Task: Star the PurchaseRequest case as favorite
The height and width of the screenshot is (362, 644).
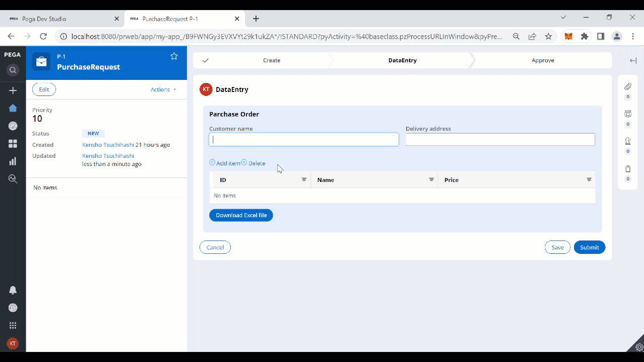Action: (174, 56)
